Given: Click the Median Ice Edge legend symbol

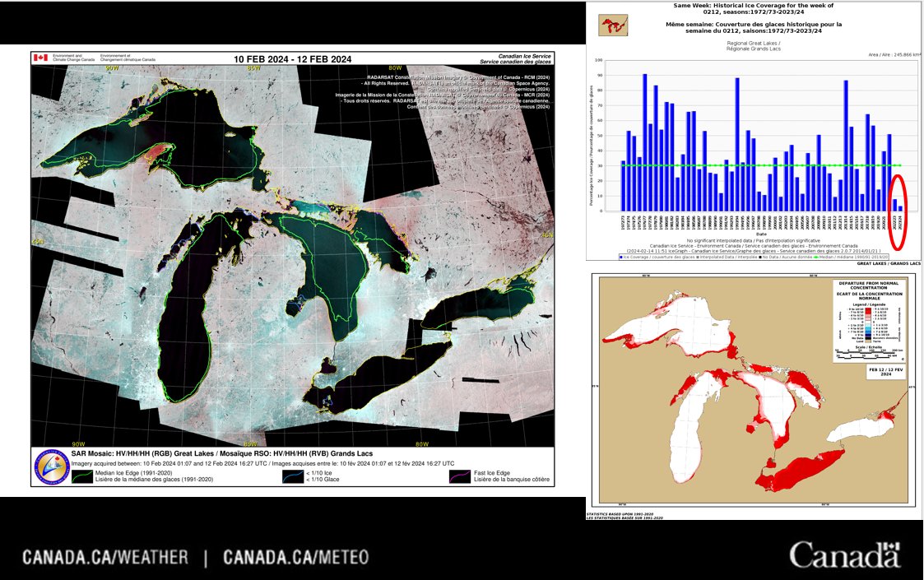Looking at the screenshot, I should (x=82, y=476).
